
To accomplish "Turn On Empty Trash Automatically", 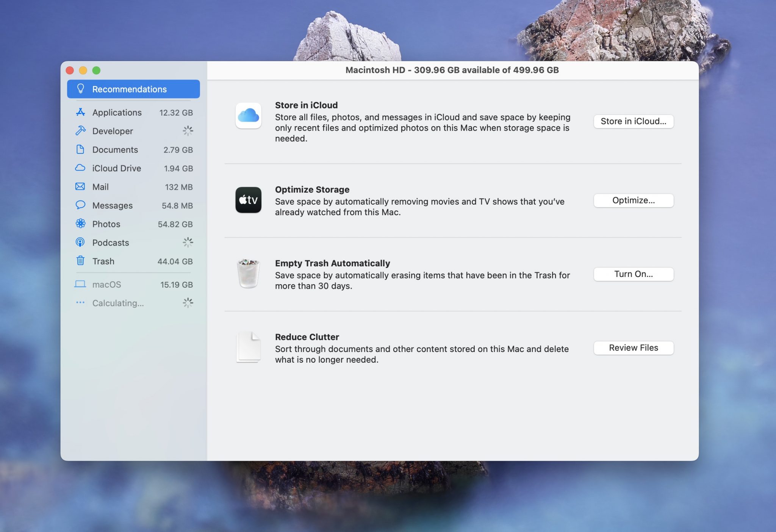I will [634, 274].
